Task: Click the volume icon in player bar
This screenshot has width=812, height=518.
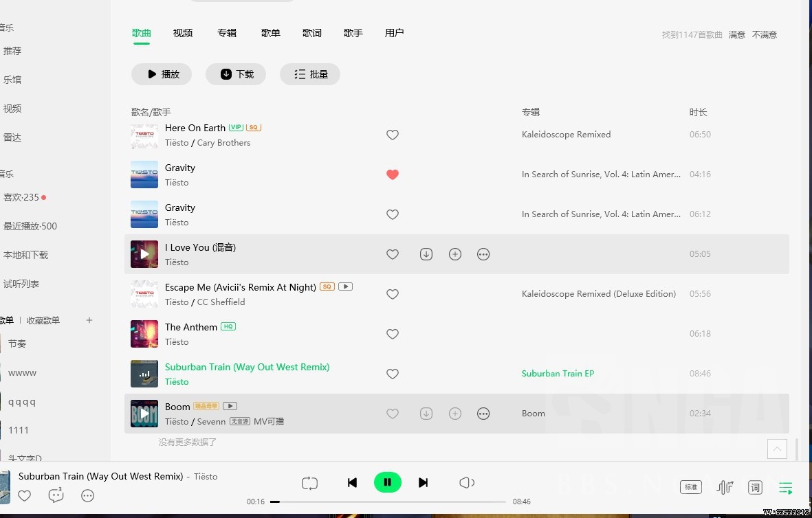Action: click(467, 483)
